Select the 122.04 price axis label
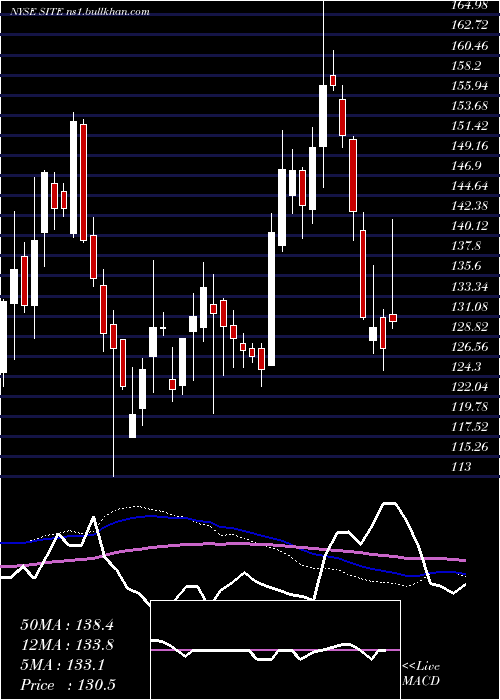Image resolution: width=500 pixels, height=700 pixels. pos(470,387)
